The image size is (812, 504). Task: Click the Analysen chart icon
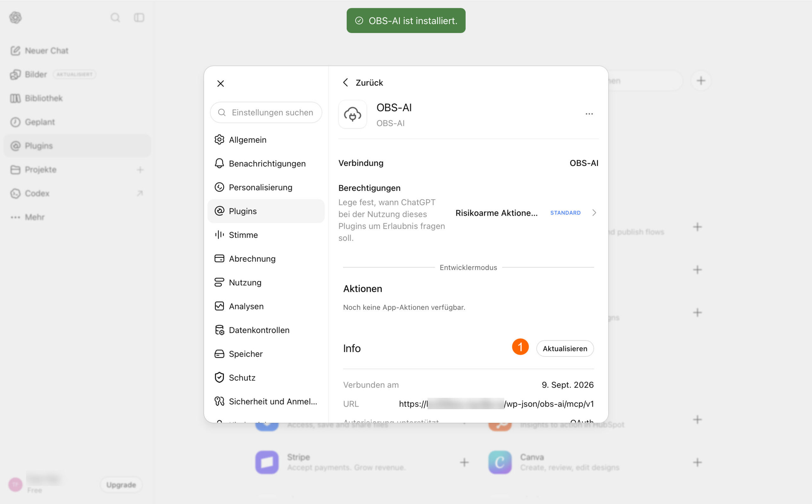click(x=219, y=306)
